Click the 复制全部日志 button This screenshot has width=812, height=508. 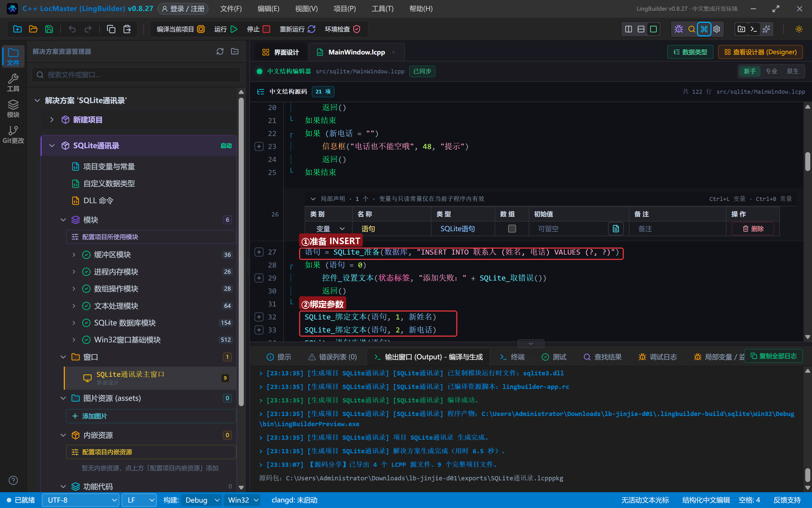[773, 356]
